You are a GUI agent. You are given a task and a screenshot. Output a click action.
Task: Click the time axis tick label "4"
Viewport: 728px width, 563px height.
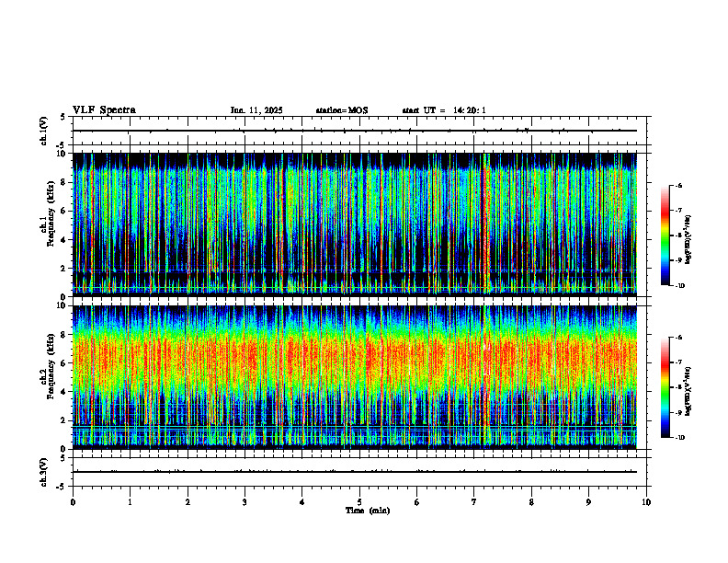click(x=302, y=502)
